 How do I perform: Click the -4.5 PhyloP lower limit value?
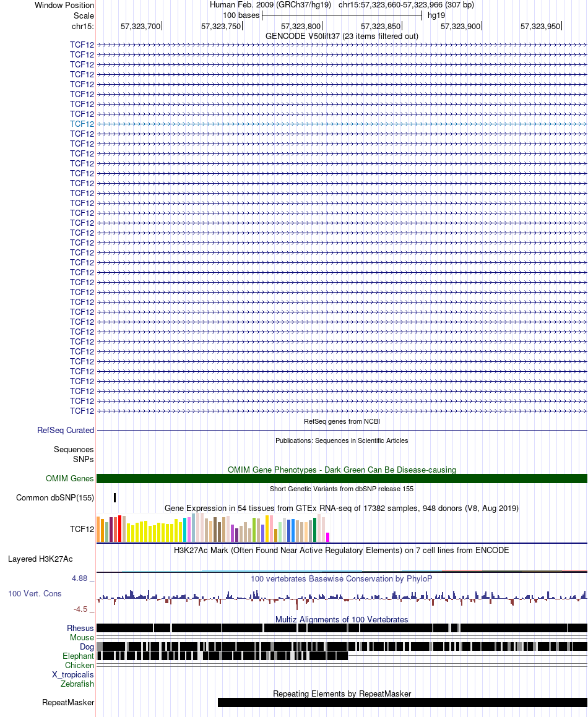click(x=80, y=609)
